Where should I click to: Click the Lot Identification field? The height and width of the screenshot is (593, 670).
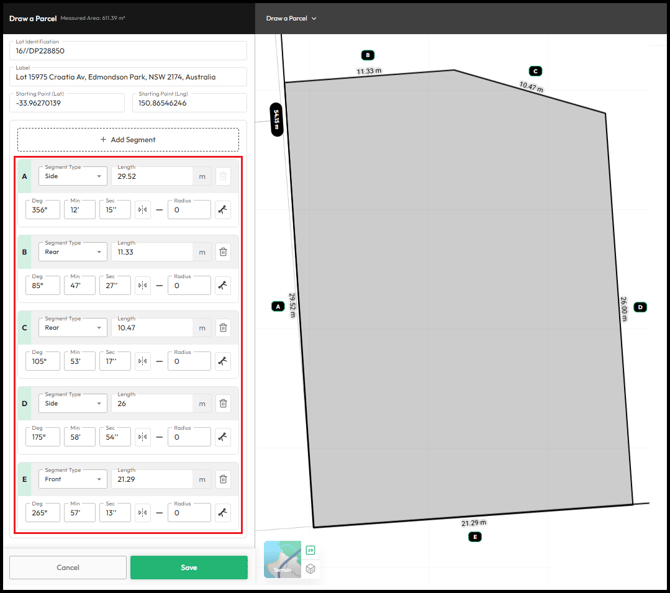coord(128,50)
